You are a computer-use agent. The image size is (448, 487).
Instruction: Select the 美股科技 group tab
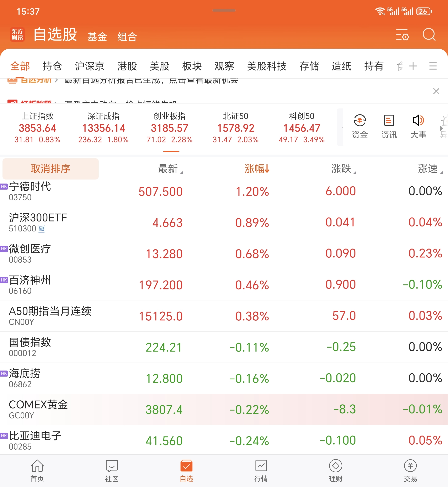[x=267, y=66]
